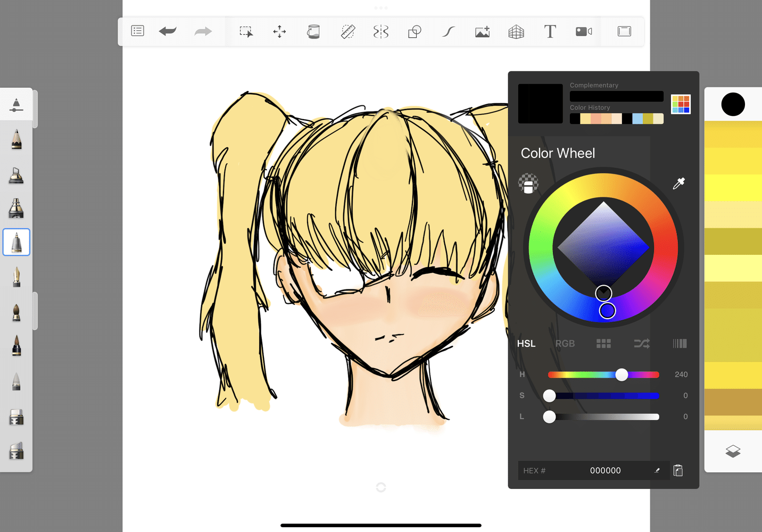Open the main menu list icon
762x532 pixels.
(x=138, y=31)
